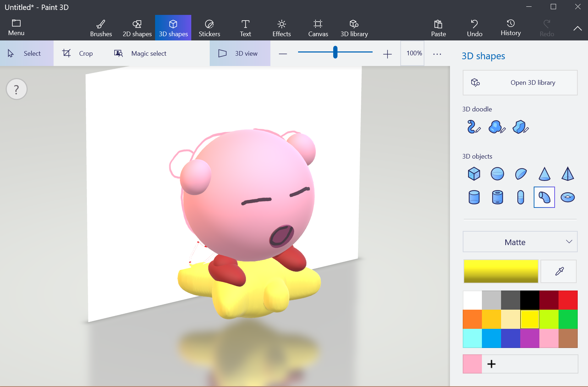Click Open 3D library button

[520, 83]
